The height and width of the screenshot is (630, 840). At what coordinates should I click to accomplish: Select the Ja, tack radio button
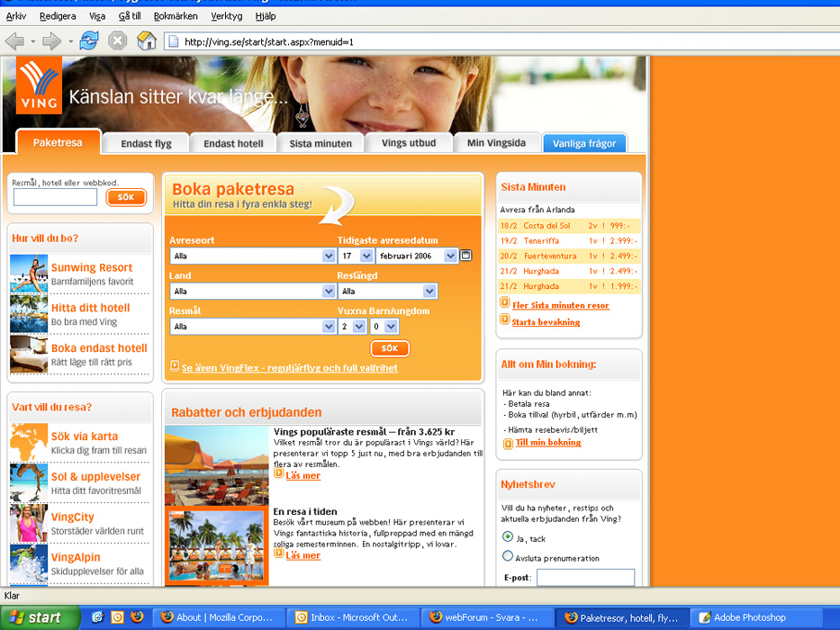click(x=507, y=536)
